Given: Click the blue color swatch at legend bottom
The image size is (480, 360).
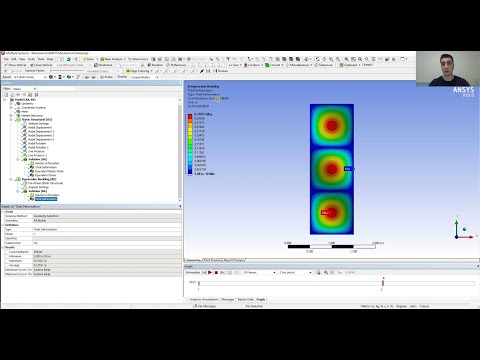Looking at the screenshot, I should coord(190,172).
